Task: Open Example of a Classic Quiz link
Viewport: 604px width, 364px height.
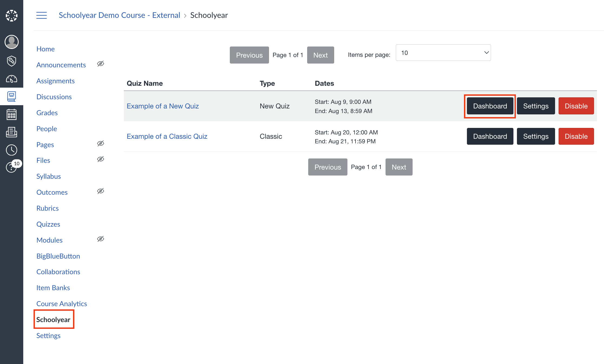Action: click(x=167, y=136)
